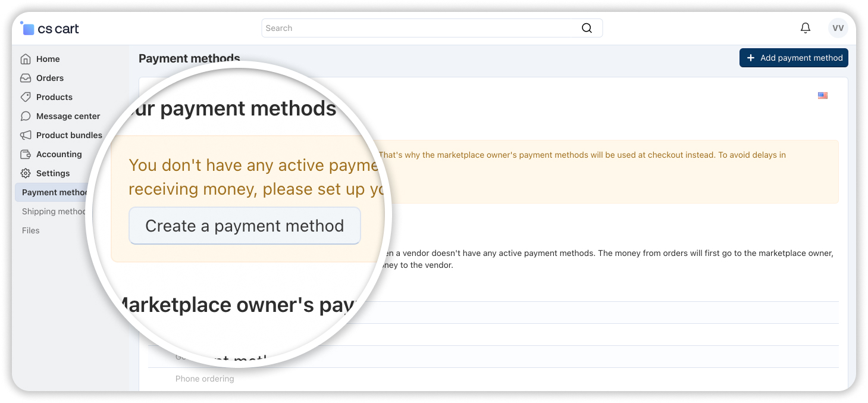
Task: Go to Files in the sidebar
Action: [x=31, y=230]
